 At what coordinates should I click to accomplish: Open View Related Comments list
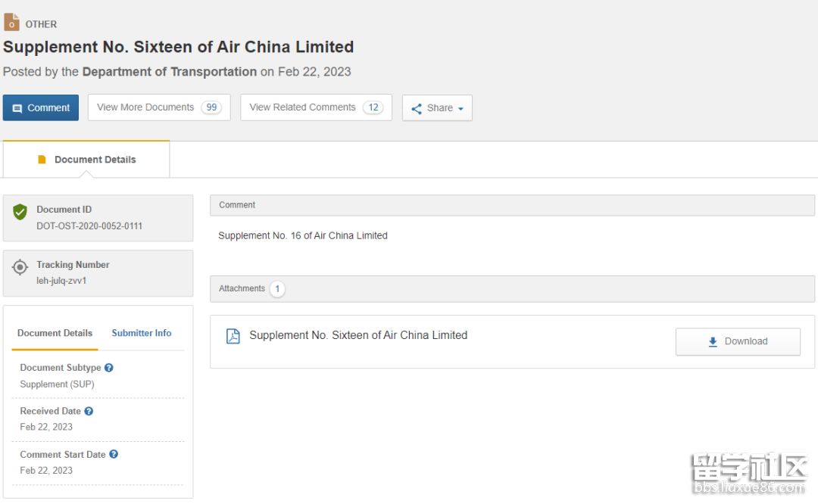click(x=315, y=107)
